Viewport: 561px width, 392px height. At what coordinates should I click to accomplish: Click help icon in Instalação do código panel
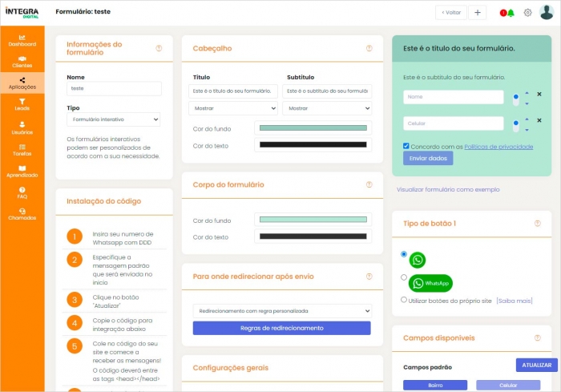[158, 200]
